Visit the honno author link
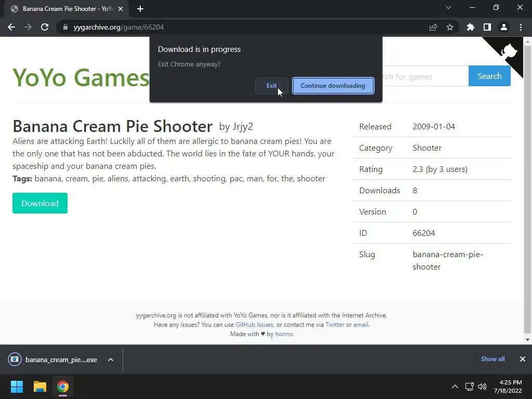 coord(284,334)
